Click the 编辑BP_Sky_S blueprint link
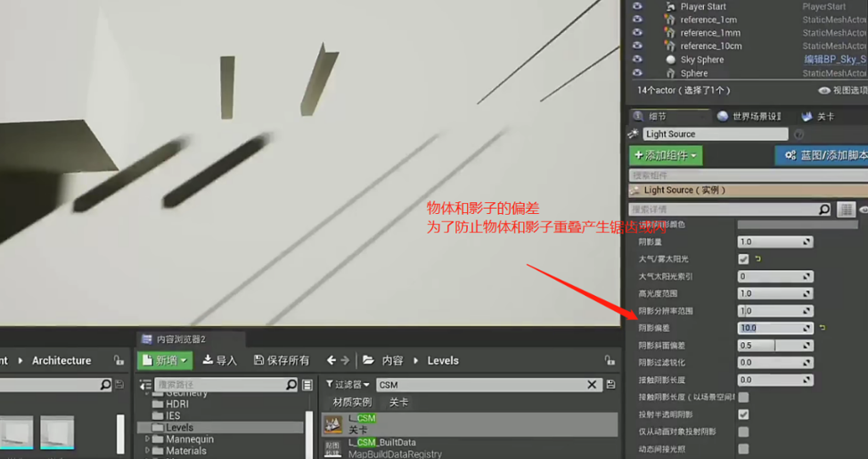The width and height of the screenshot is (868, 459). coord(834,60)
